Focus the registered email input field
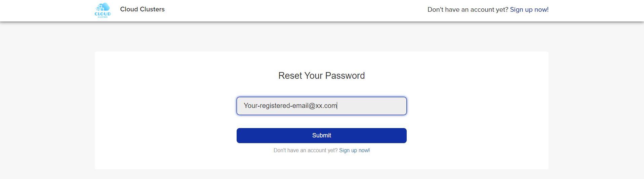Image resolution: width=644 pixels, height=179 pixels. pyautogui.click(x=321, y=106)
